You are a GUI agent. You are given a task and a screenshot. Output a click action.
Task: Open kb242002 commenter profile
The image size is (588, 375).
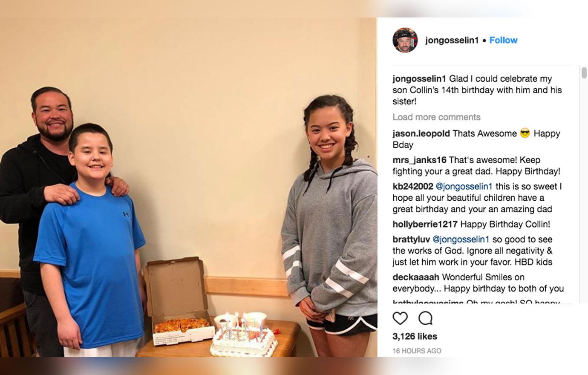[413, 186]
